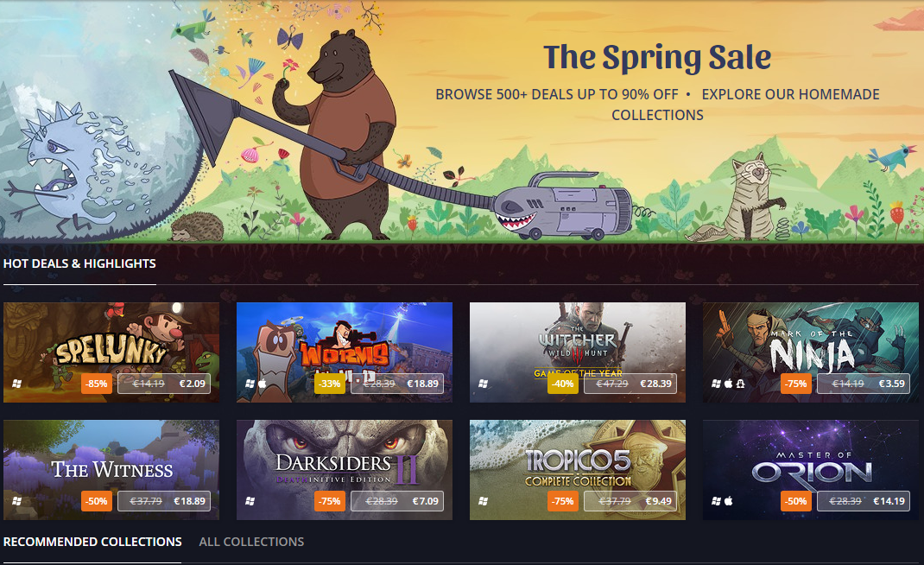Click the Windows icon on Tropico 5 tile

pyautogui.click(x=484, y=501)
